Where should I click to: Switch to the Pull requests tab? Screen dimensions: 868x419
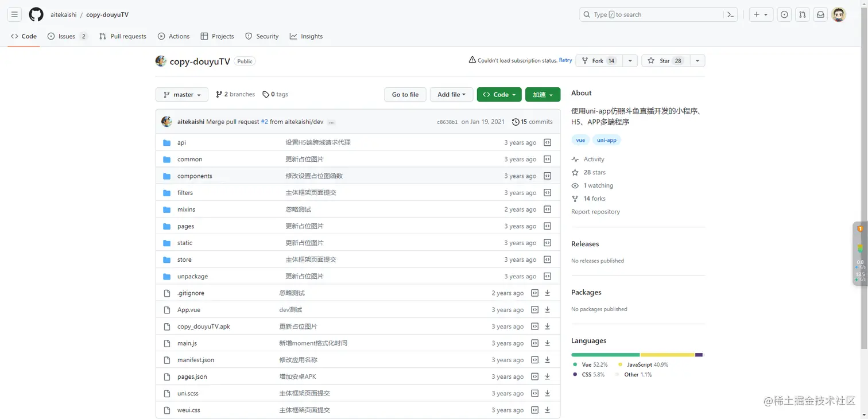(x=123, y=36)
